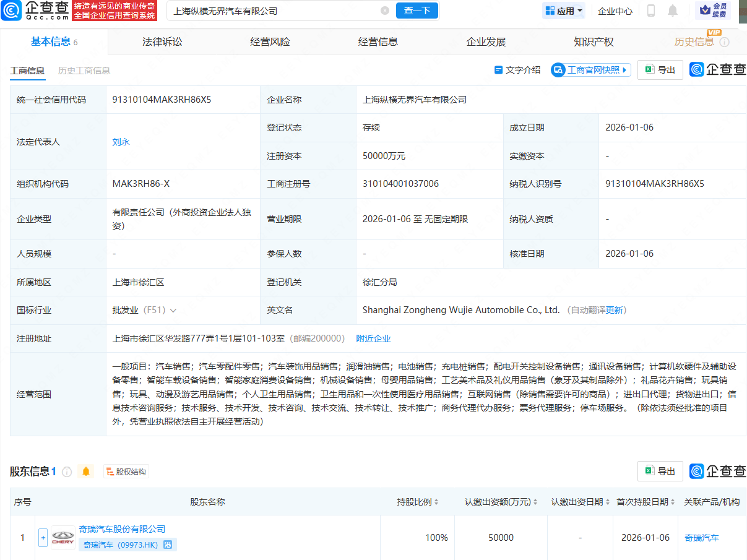Switch to the 知识产权 tab

(x=594, y=42)
